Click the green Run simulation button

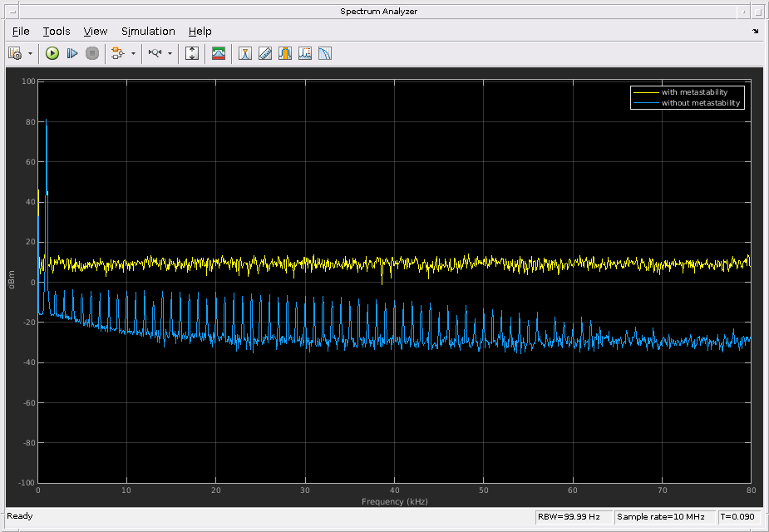(52, 53)
